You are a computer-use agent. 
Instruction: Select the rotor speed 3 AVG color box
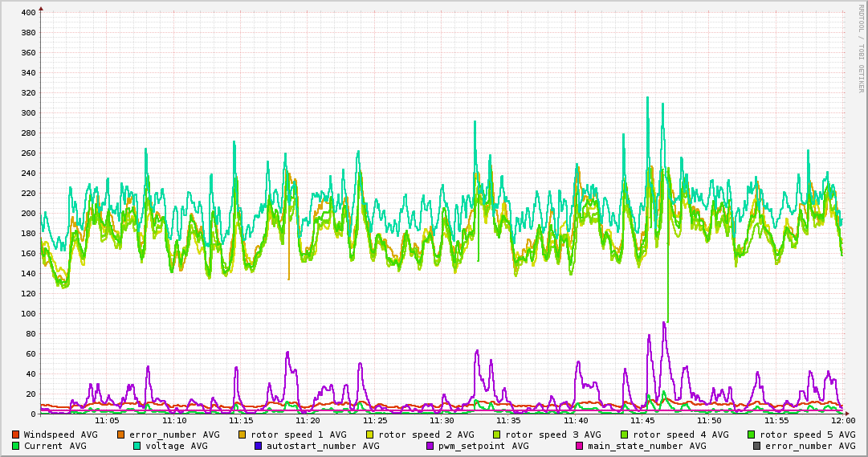pos(497,435)
